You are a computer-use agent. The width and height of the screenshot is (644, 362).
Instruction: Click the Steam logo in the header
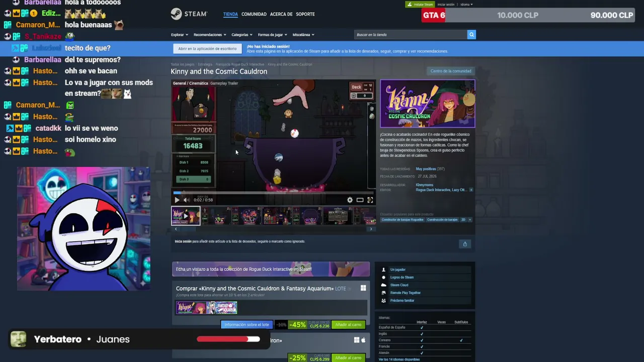[189, 14]
